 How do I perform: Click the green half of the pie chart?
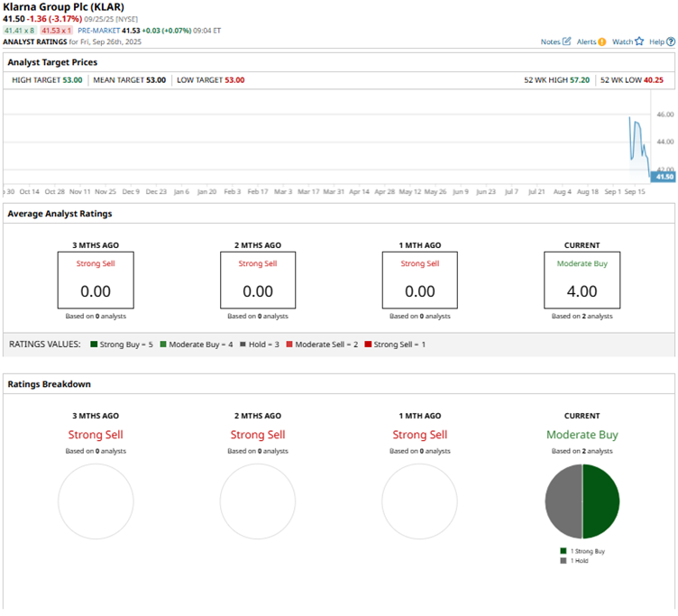tap(601, 501)
